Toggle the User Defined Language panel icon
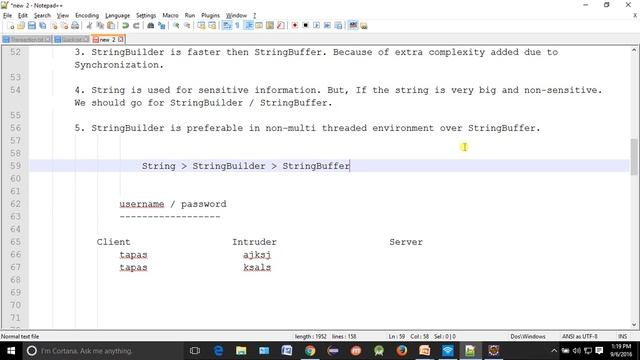Viewport: 640px width, 360px height. coord(259,26)
